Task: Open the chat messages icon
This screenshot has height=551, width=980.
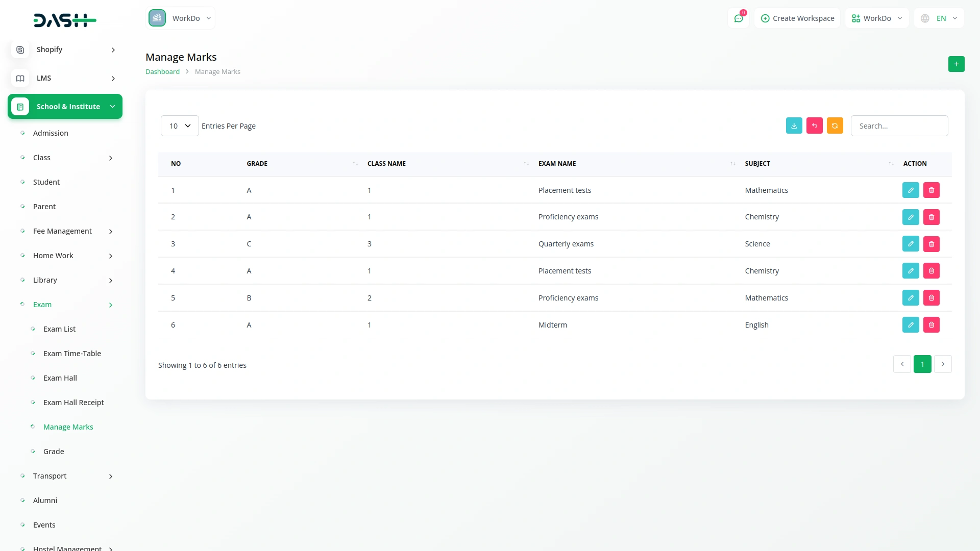Action: pyautogui.click(x=738, y=18)
